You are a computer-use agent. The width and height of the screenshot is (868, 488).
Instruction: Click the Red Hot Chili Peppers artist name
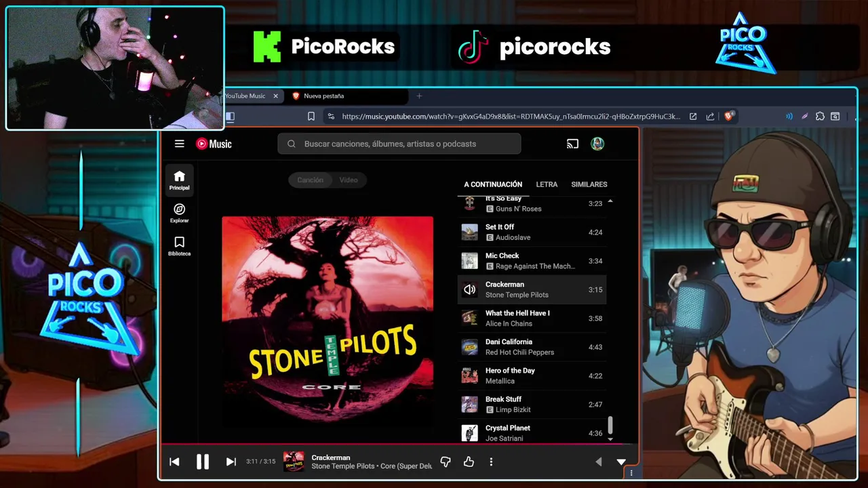tap(519, 352)
